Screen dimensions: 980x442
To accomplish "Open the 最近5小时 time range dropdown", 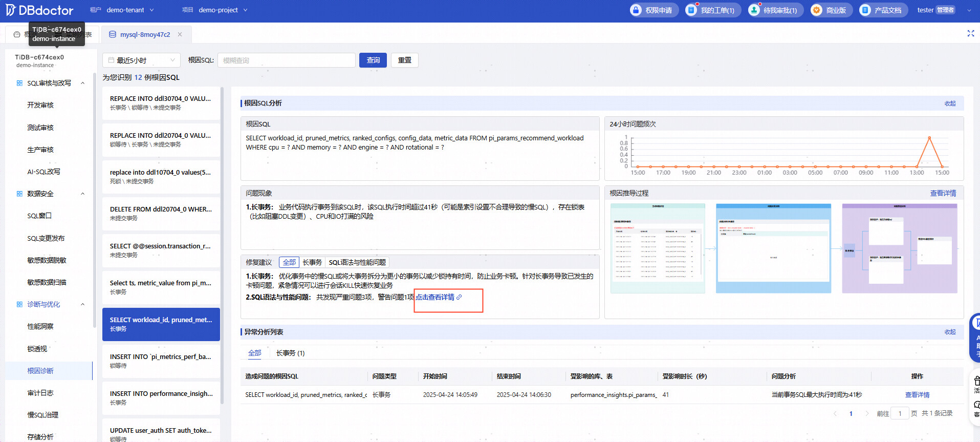I will click(141, 60).
